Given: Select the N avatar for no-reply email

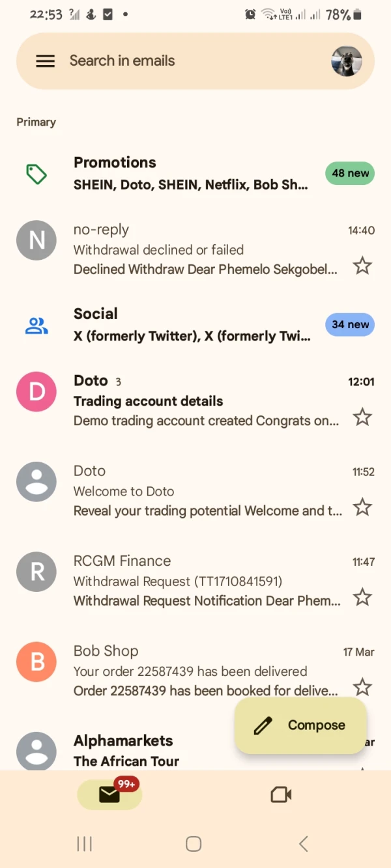Looking at the screenshot, I should click(36, 241).
